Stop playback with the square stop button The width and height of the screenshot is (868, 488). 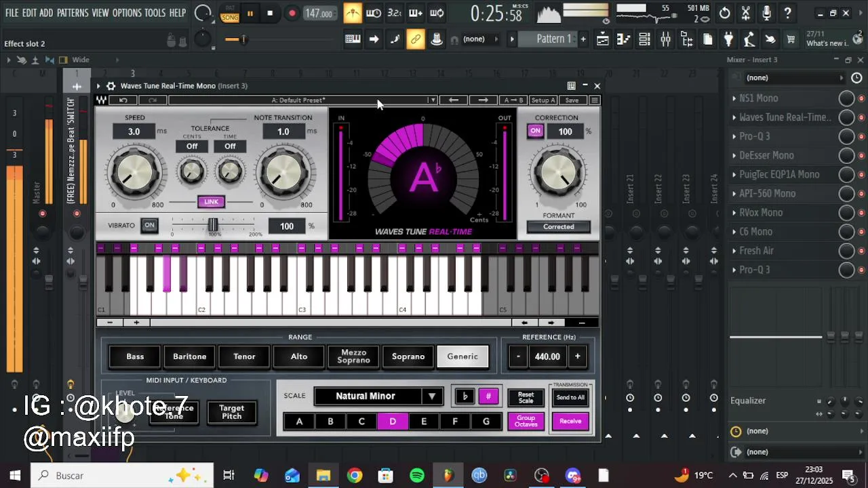click(x=270, y=14)
